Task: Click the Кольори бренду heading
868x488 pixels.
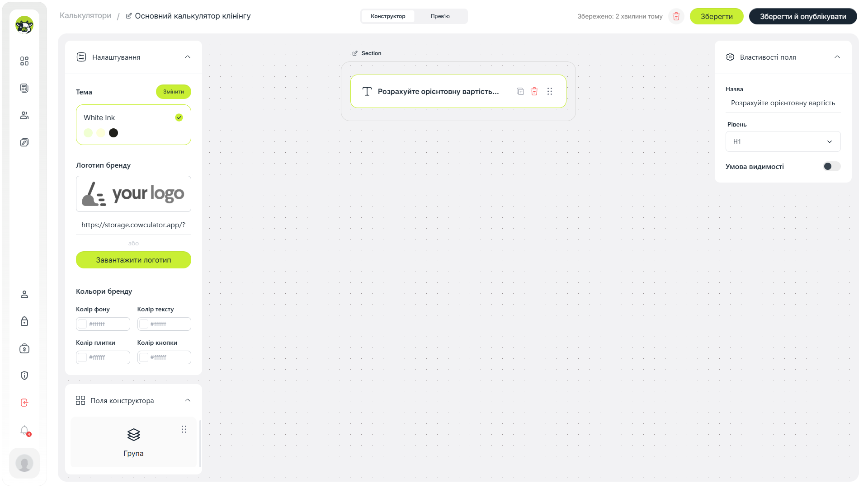Action: pos(104,291)
